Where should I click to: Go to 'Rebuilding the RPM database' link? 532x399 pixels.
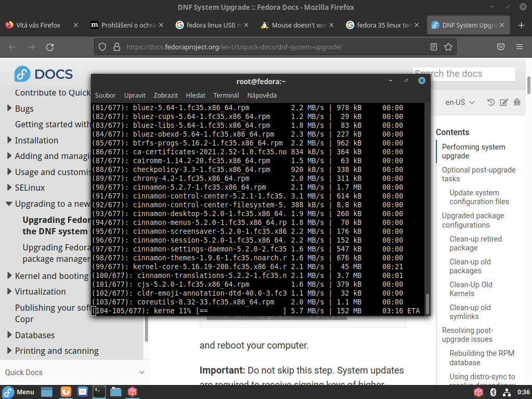tap(482, 357)
